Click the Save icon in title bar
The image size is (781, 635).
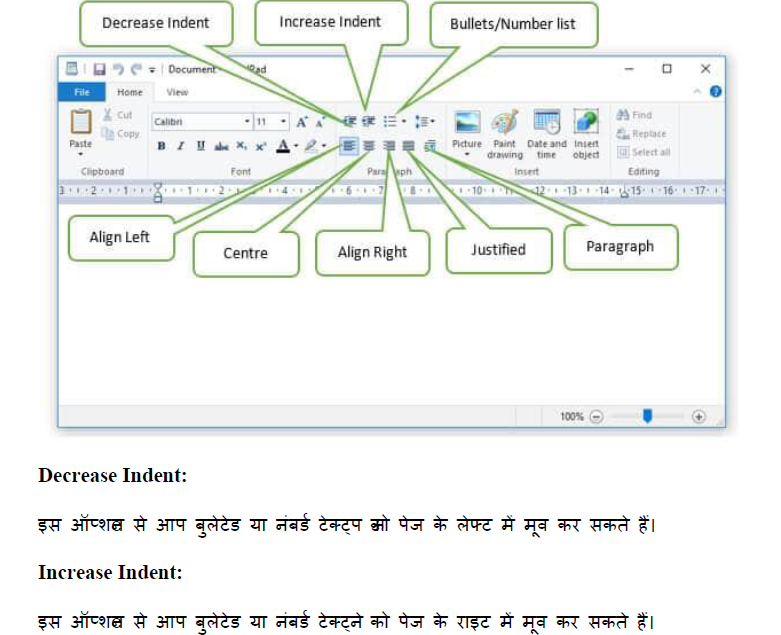[99, 69]
